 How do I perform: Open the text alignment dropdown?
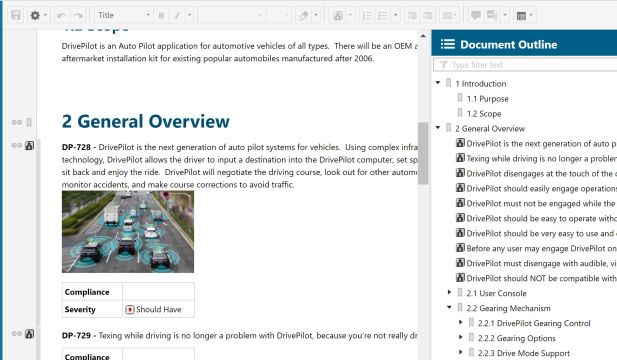[449, 15]
